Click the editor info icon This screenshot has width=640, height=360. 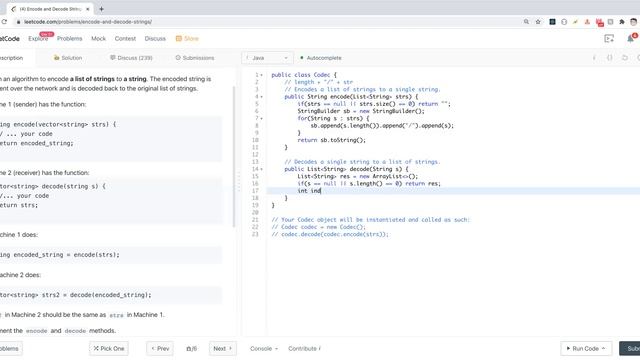[x=594, y=58]
